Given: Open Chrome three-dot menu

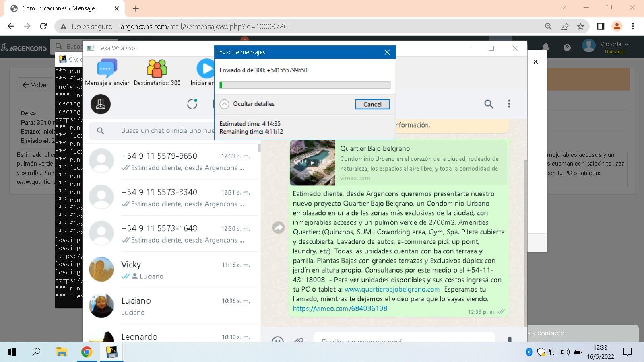Looking at the screenshot, I should coord(633,26).
